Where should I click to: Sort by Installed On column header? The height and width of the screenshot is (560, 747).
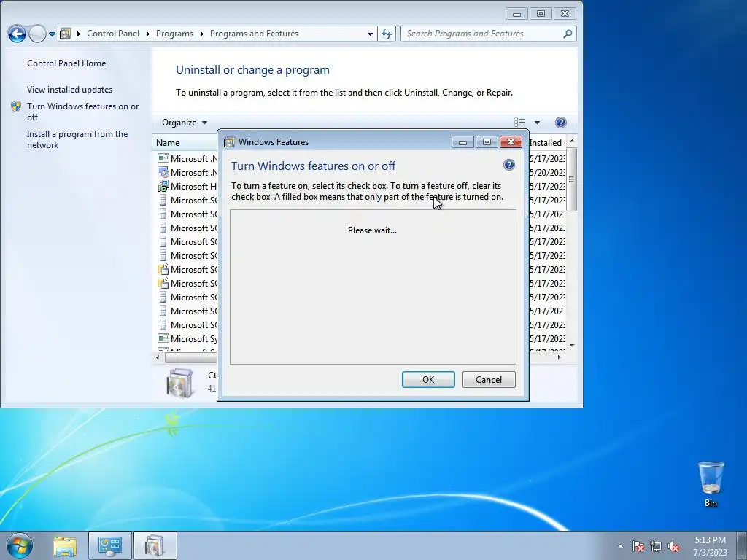(547, 142)
